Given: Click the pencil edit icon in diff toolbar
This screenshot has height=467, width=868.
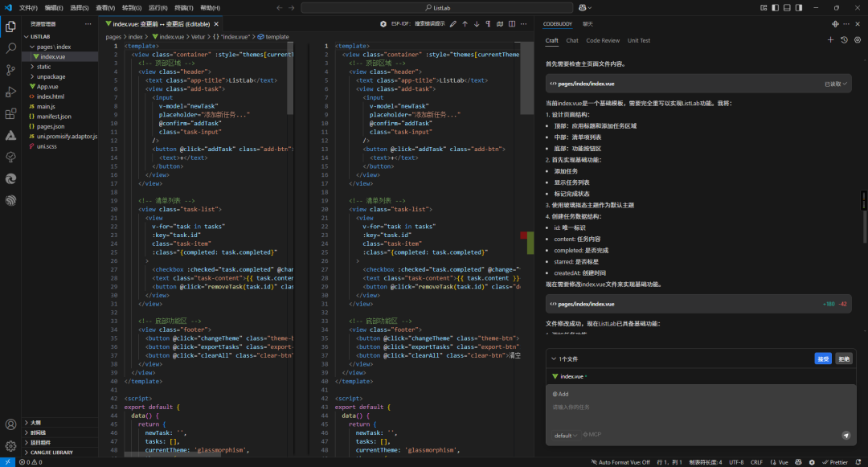Looking at the screenshot, I should [453, 24].
